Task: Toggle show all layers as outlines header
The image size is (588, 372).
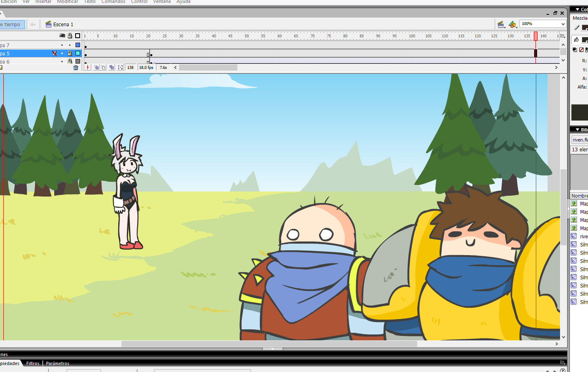Action: [78, 36]
